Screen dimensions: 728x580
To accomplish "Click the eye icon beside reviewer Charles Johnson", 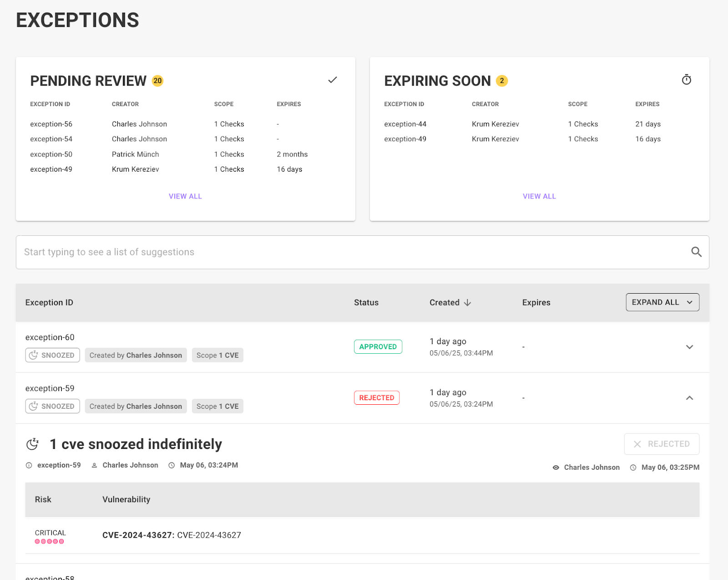I will (556, 467).
